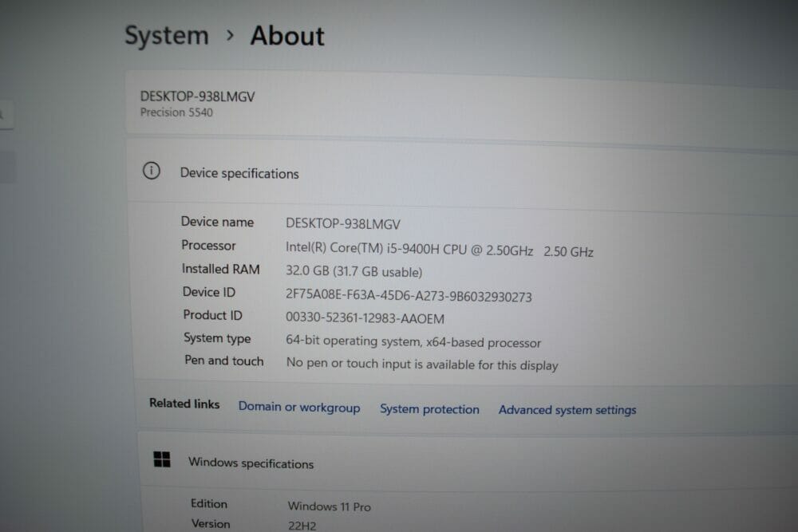The image size is (798, 532).
Task: Go back to System in breadcrumb
Action: pos(167,36)
